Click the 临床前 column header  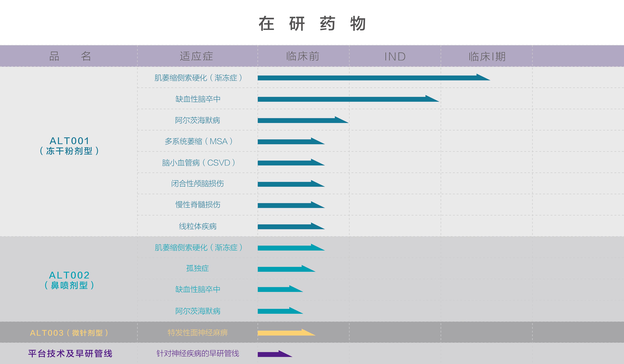[x=303, y=56]
